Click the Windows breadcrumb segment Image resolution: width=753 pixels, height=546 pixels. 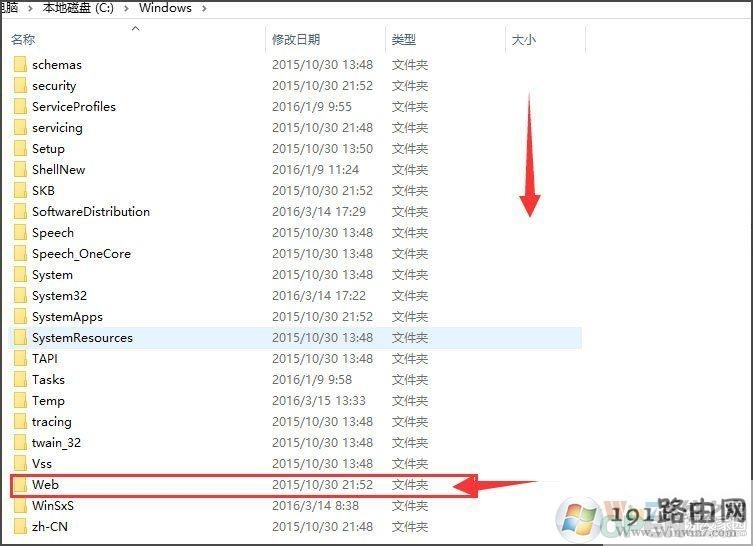point(165,8)
